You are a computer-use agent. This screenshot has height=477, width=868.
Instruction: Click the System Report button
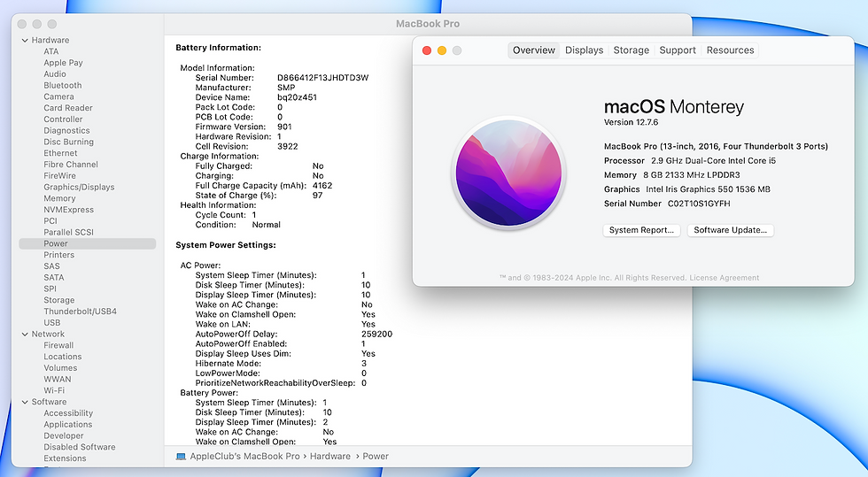[x=641, y=230]
